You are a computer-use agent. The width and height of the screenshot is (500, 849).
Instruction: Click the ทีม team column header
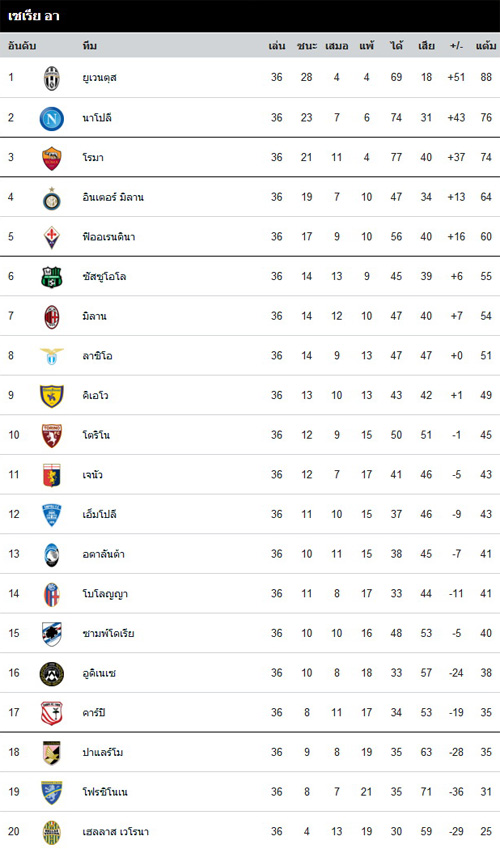coord(89,46)
